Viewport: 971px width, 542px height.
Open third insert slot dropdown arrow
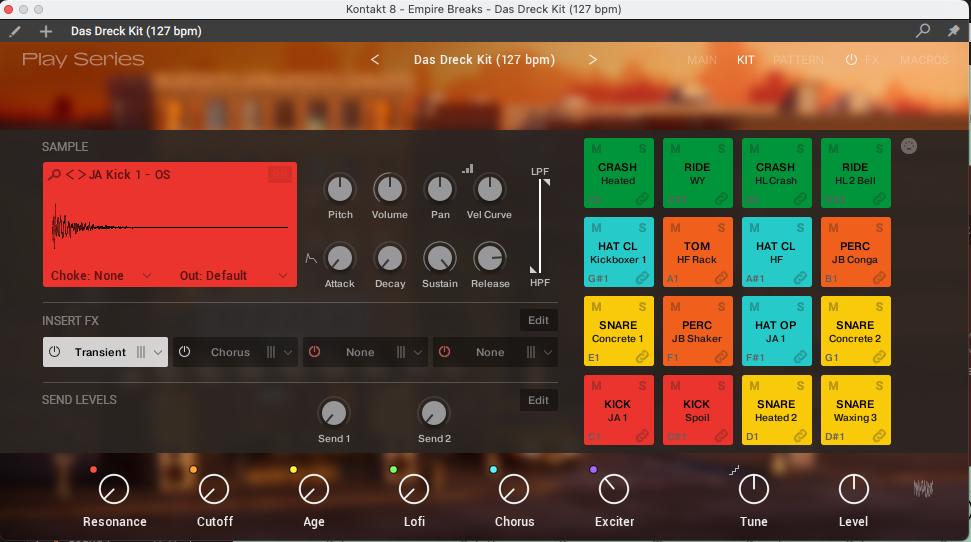tap(418, 352)
